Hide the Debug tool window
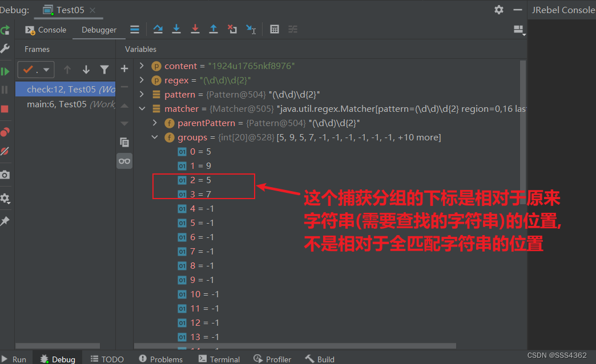 [518, 10]
